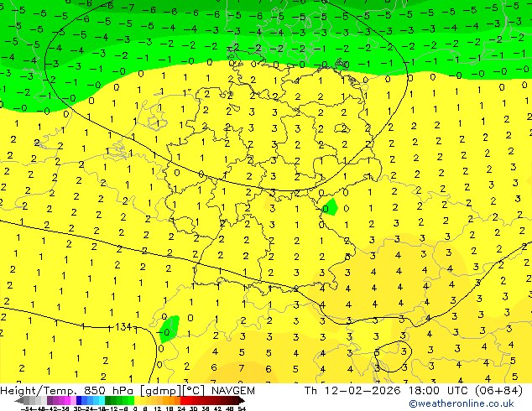The image size is (532, 411).
Task: Pick the magenta swatch on the color legend
Action: [67, 400]
